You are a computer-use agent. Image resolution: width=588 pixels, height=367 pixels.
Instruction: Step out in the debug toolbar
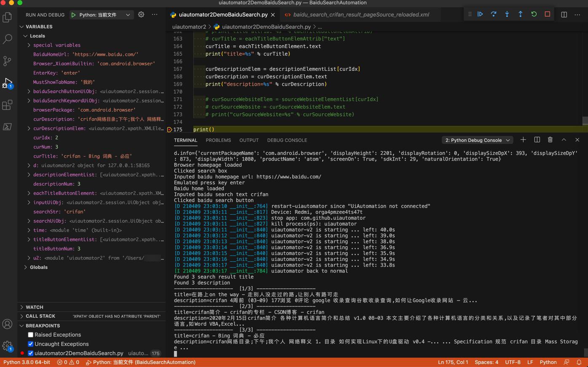pyautogui.click(x=521, y=14)
